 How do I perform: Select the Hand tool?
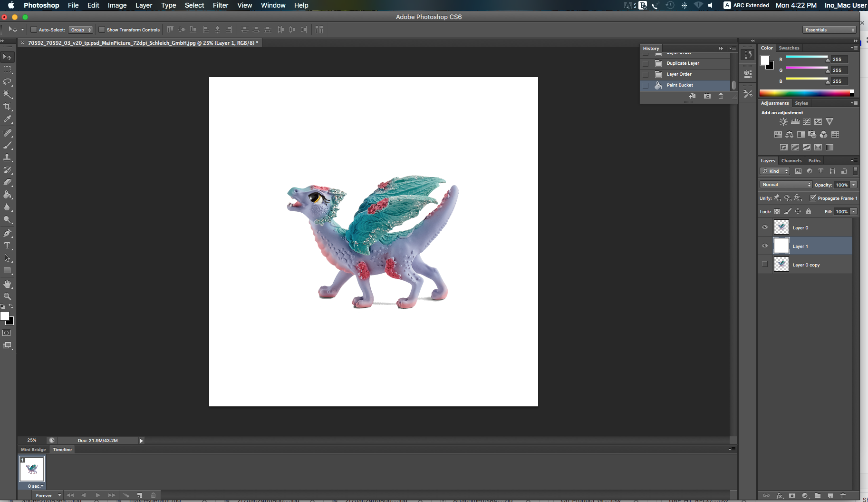[7, 284]
